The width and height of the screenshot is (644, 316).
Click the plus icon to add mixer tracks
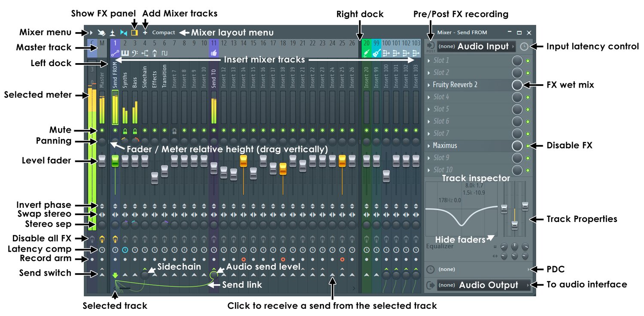145,32
